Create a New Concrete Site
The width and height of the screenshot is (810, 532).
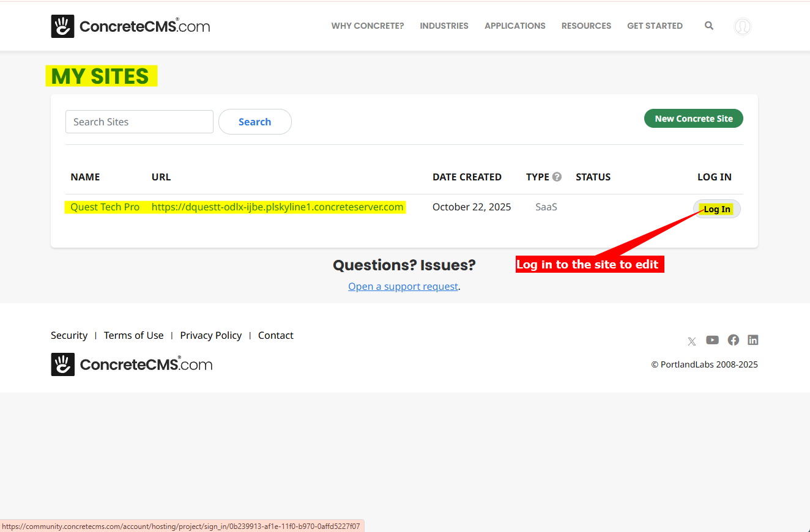click(694, 119)
